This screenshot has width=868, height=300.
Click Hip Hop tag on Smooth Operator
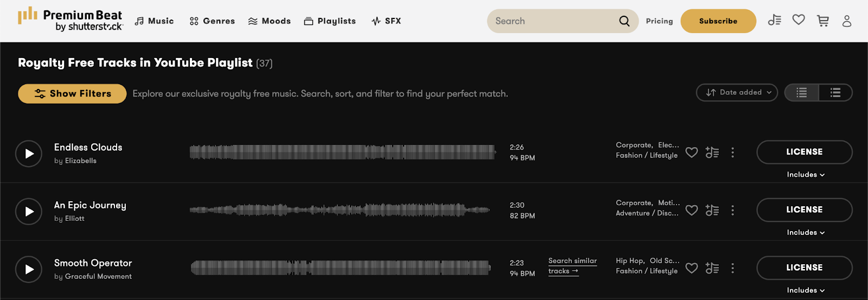click(x=629, y=261)
